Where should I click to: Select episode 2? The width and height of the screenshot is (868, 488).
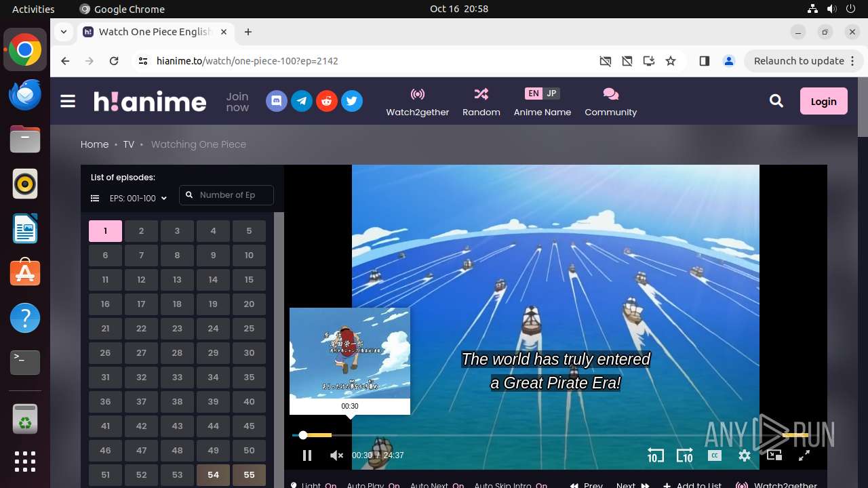click(x=141, y=231)
